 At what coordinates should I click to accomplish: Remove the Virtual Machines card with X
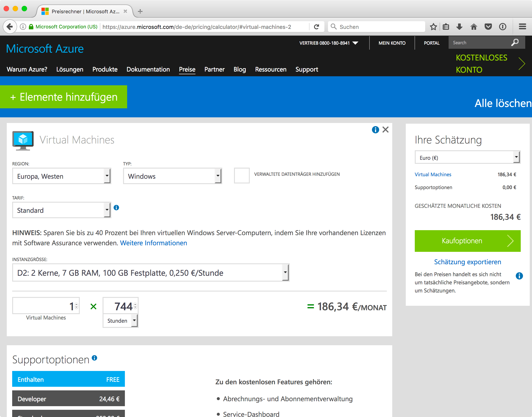click(x=386, y=129)
